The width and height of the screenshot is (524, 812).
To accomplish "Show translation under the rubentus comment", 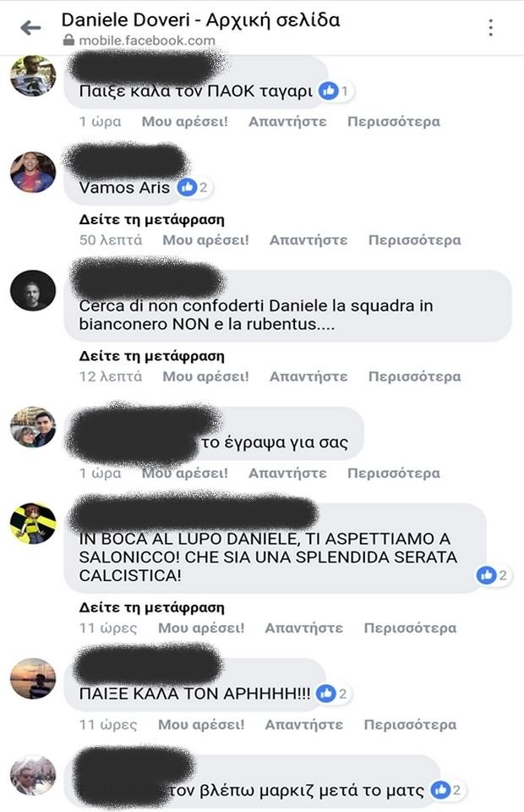I will tap(151, 356).
